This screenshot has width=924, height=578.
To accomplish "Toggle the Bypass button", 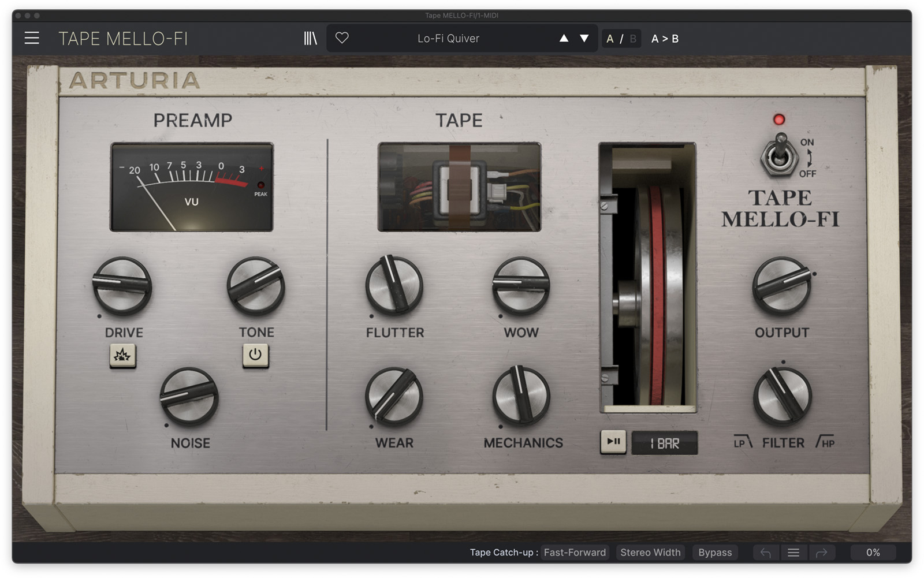I will 714,553.
